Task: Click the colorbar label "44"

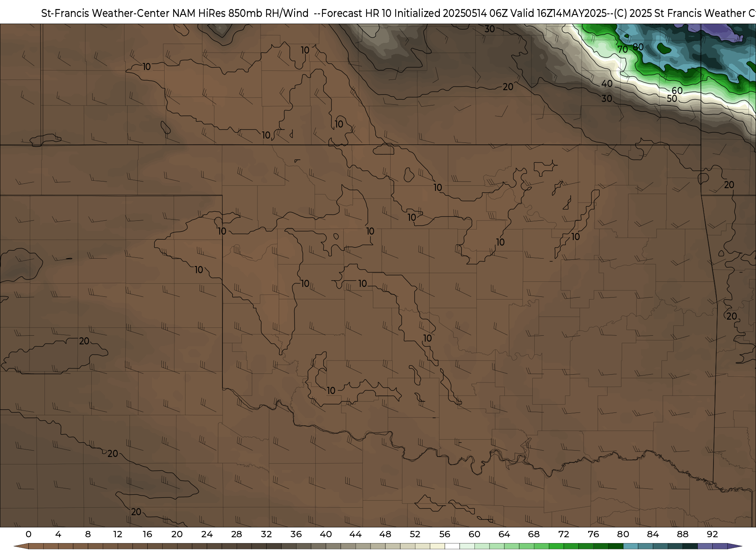Action: point(356,534)
